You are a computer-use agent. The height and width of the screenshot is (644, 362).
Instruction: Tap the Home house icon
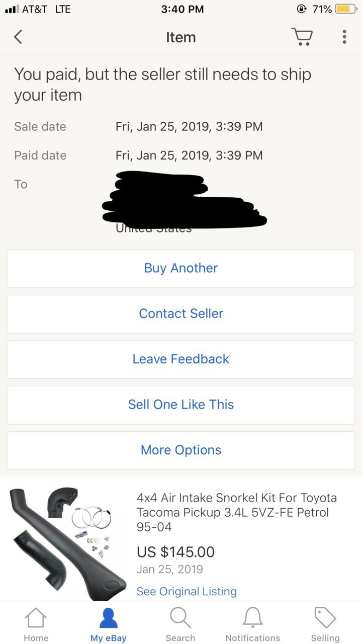(36, 618)
